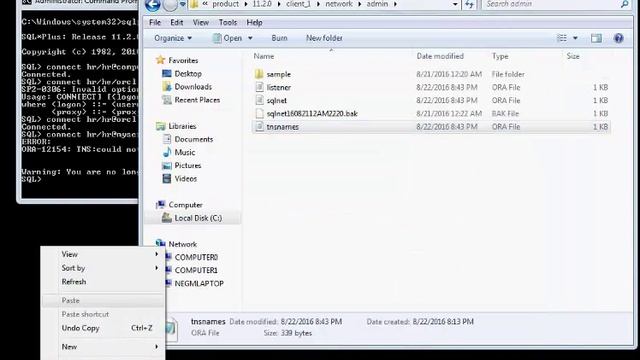The image size is (640, 360).
Task: Open the Documents library
Action: click(x=193, y=139)
